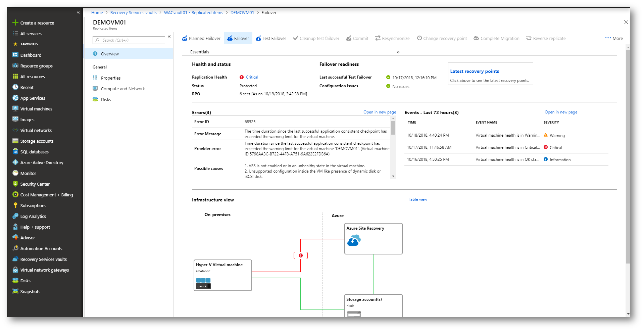Click the Storage accounts icon
Viewport: 644px width, 331px height.
click(15, 141)
